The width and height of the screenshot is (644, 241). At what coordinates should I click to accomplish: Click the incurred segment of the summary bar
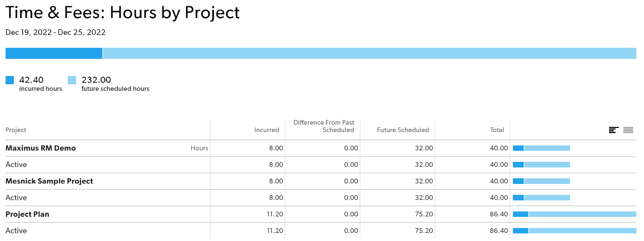pyautogui.click(x=54, y=53)
